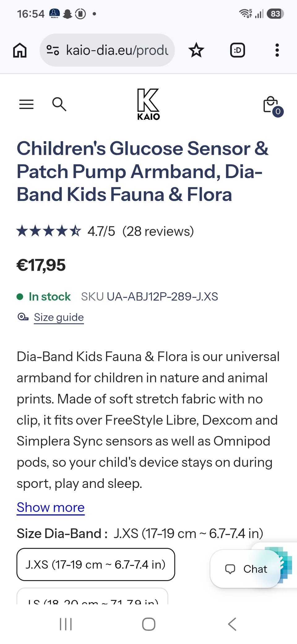Open the Chat widget
Screen dimensions: 297x644
[x=246, y=569]
